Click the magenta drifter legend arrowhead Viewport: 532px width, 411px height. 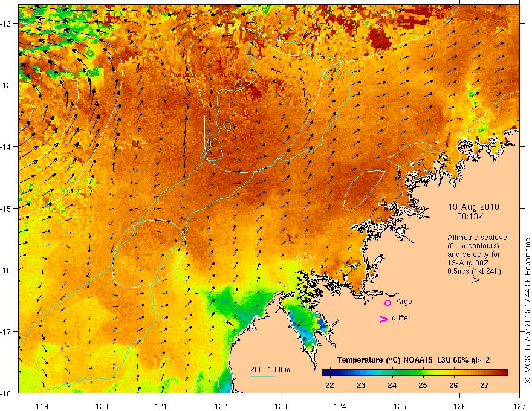click(383, 319)
